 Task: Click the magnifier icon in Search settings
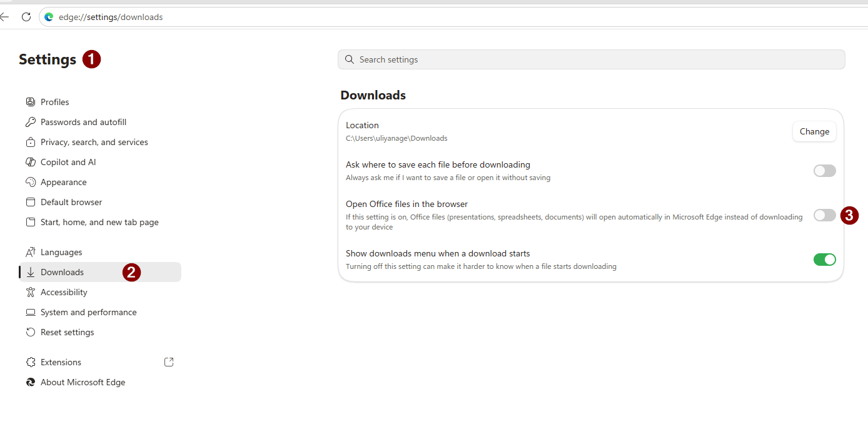tap(350, 59)
